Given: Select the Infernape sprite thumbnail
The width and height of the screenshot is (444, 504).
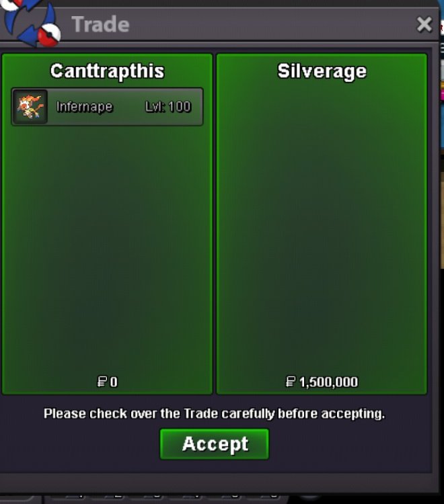Looking at the screenshot, I should pyautogui.click(x=30, y=106).
